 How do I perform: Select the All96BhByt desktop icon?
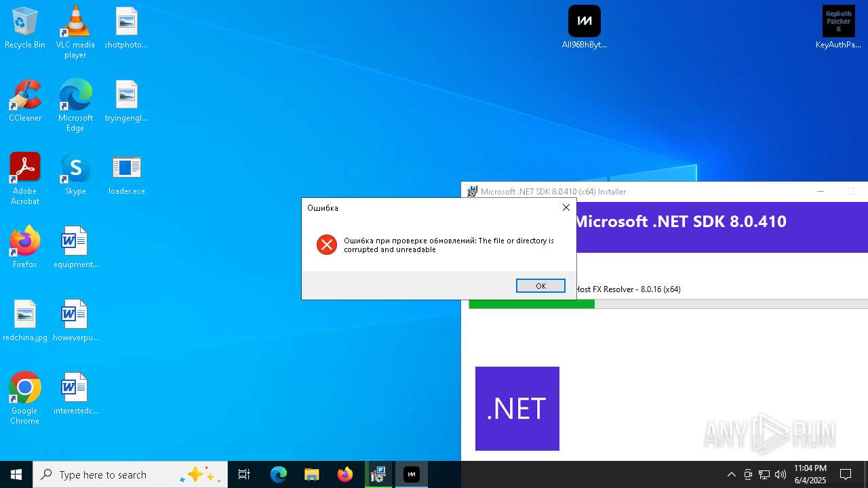click(585, 28)
